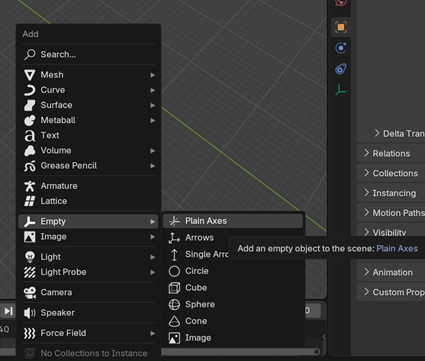Click the Camera icon
This screenshot has width=425, height=361.
coord(30,292)
